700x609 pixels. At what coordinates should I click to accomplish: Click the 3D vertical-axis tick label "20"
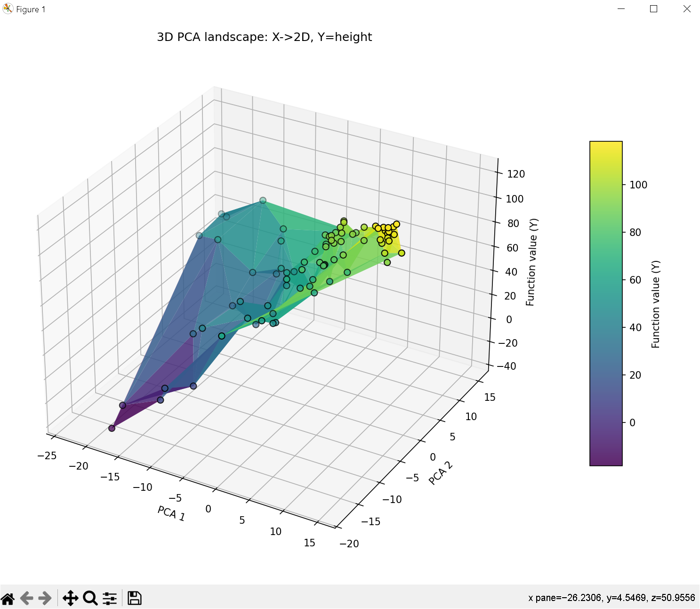[510, 296]
